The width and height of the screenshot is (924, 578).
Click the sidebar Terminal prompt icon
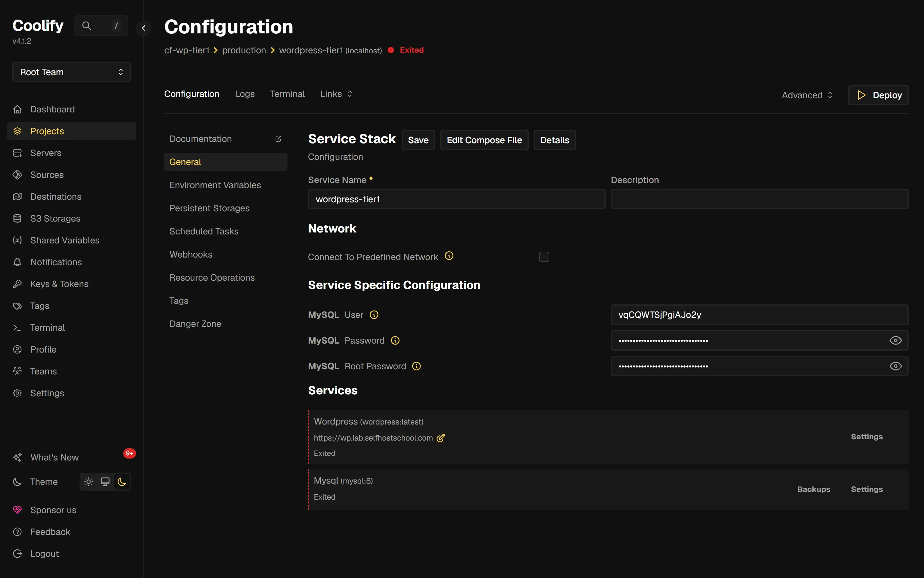click(x=17, y=328)
